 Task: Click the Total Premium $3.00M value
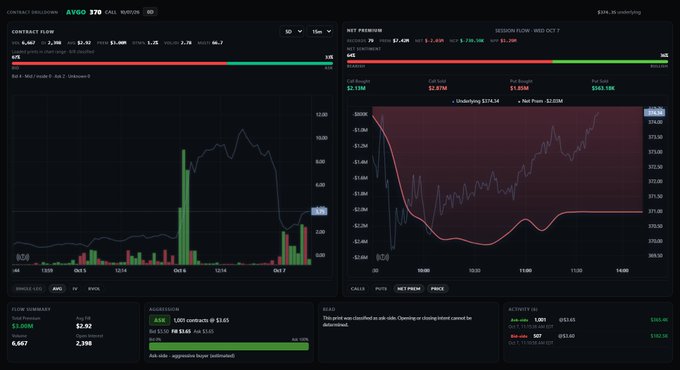[23, 326]
